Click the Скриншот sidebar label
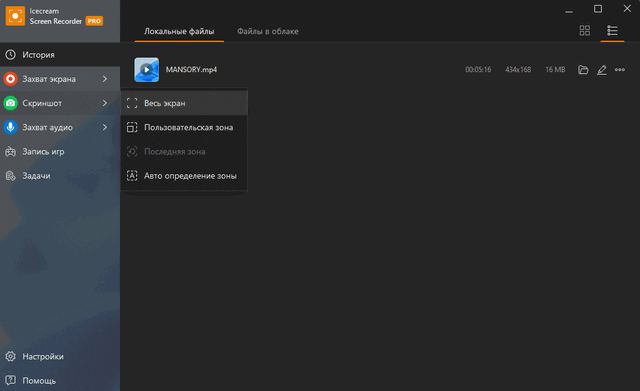 42,103
